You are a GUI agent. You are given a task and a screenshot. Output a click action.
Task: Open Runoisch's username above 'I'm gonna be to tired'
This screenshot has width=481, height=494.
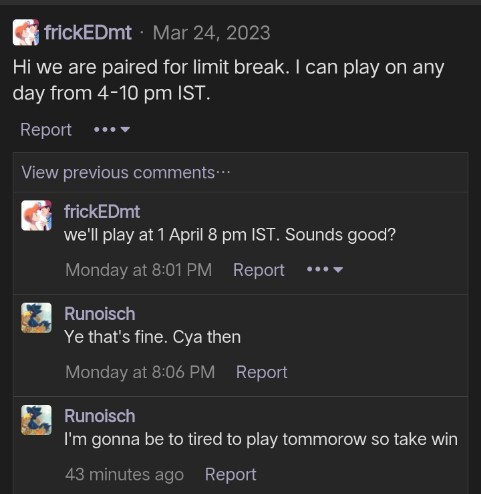100,416
